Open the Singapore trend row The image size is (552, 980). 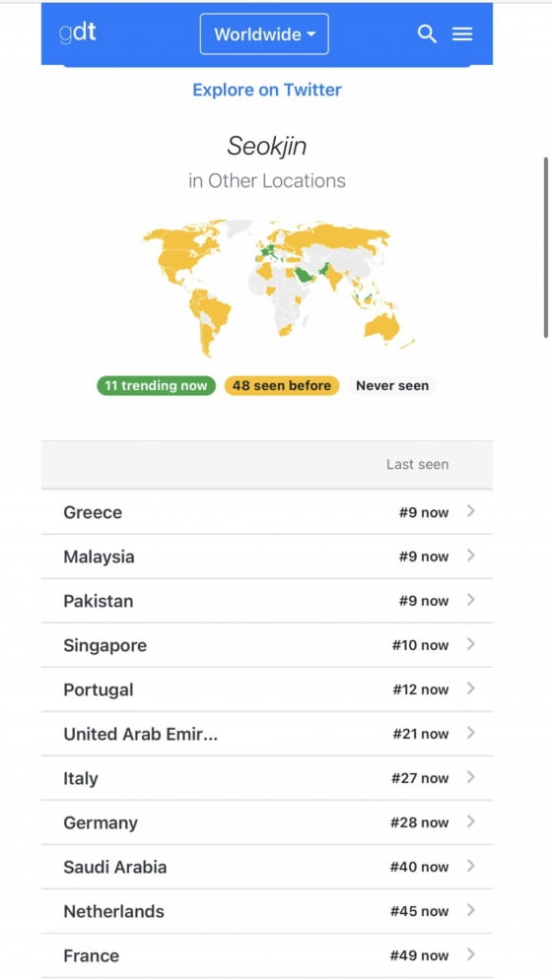coord(267,645)
